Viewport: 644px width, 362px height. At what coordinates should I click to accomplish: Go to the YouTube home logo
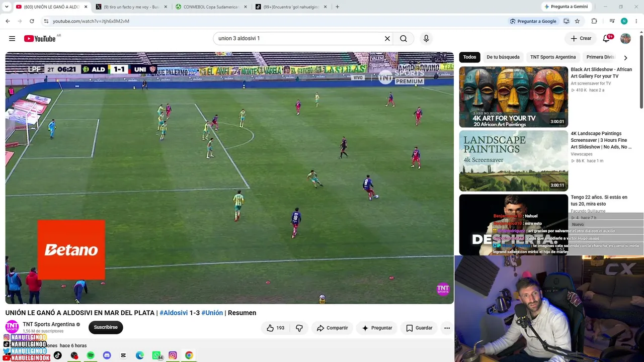(x=40, y=39)
